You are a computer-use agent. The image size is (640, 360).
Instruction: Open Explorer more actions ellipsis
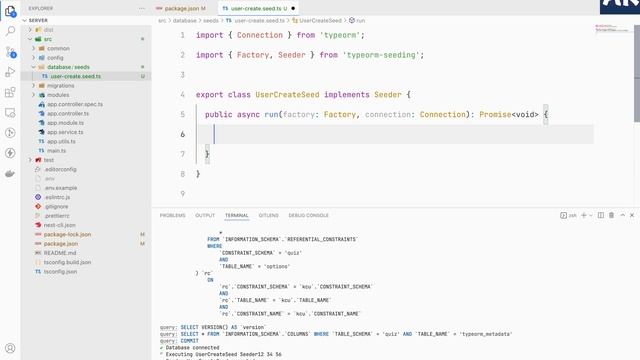coord(142,8)
